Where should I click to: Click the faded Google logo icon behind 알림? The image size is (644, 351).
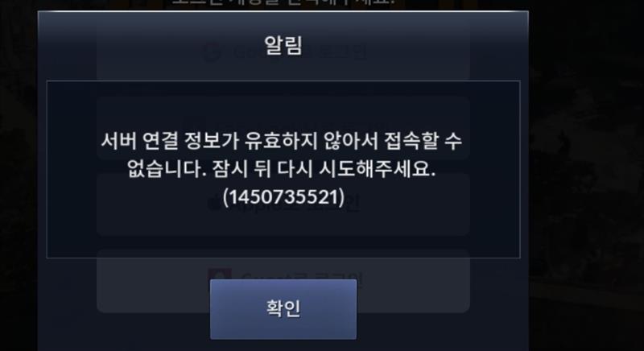point(213,52)
